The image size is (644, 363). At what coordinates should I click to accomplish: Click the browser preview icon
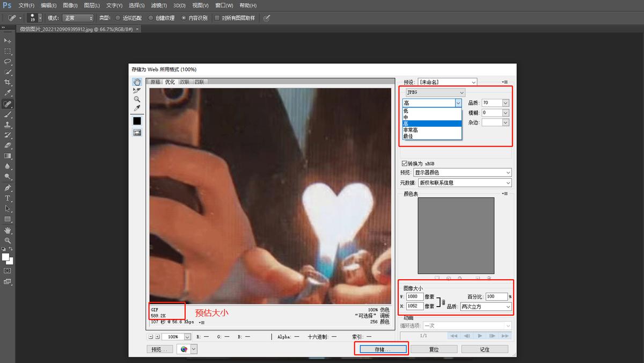pyautogui.click(x=184, y=349)
